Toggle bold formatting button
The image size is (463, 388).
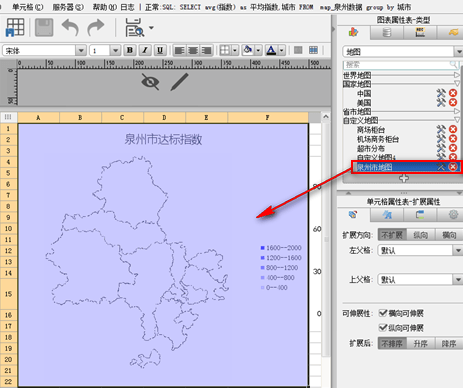click(130, 50)
